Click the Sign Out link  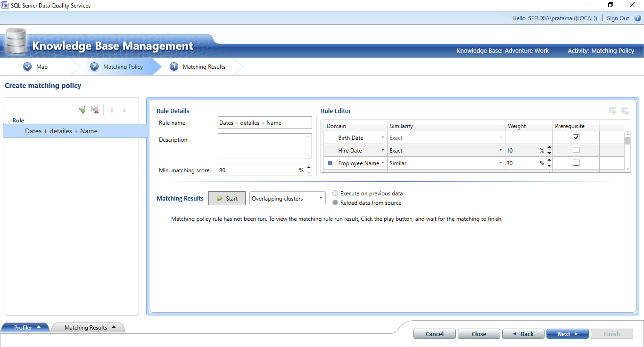click(618, 18)
